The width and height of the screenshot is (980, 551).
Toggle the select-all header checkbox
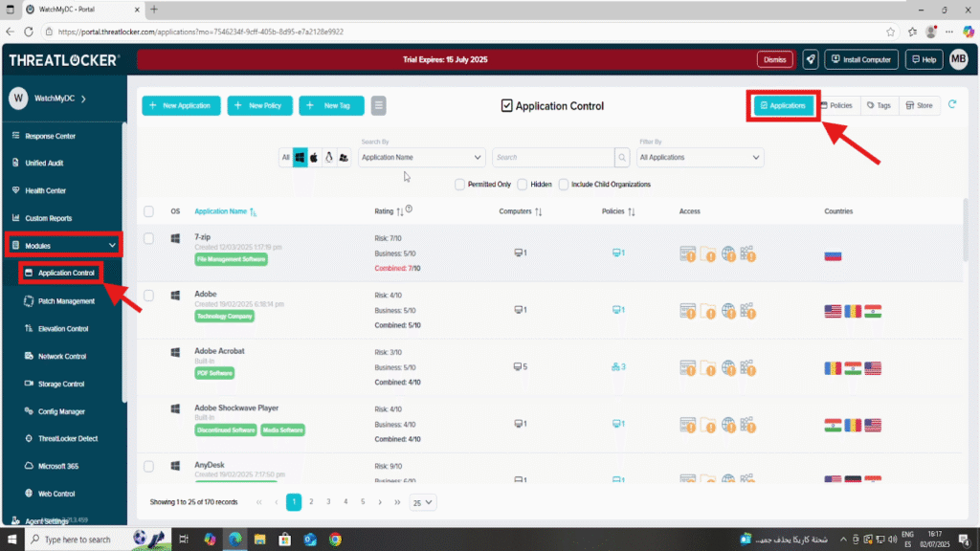pyautogui.click(x=148, y=211)
